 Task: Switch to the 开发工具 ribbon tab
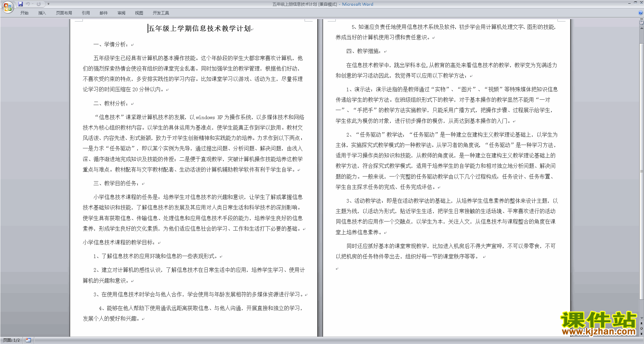pyautogui.click(x=161, y=13)
